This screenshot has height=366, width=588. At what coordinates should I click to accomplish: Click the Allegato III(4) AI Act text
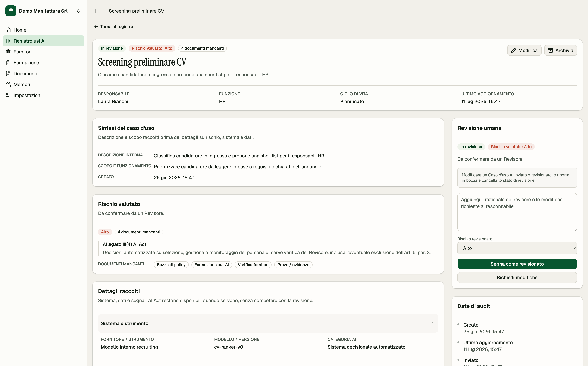coord(125,244)
